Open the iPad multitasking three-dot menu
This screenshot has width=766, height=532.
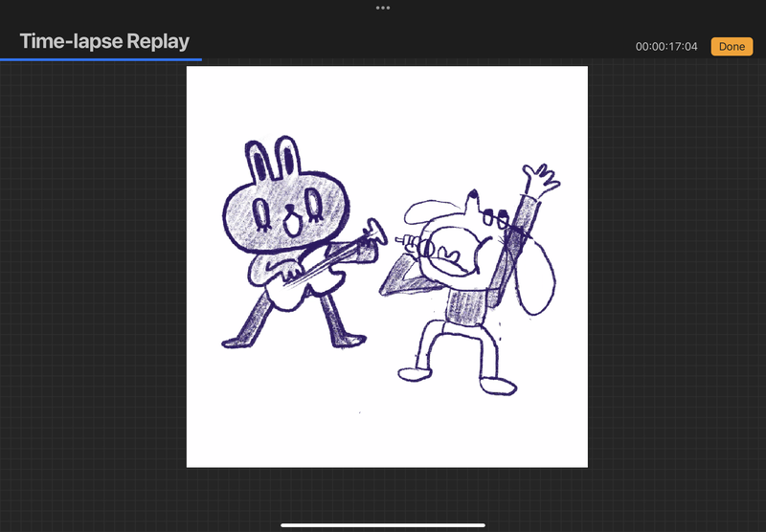tap(383, 7)
